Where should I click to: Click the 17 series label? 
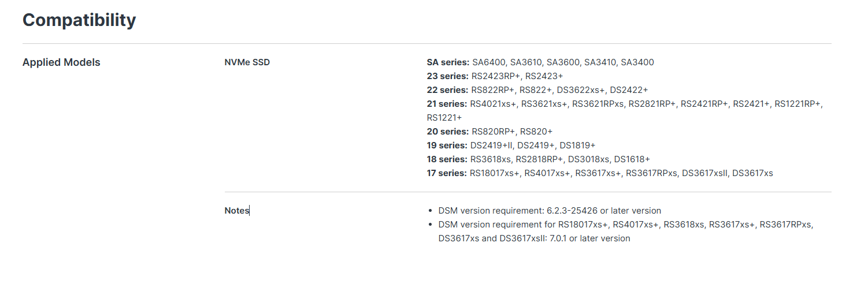(447, 173)
